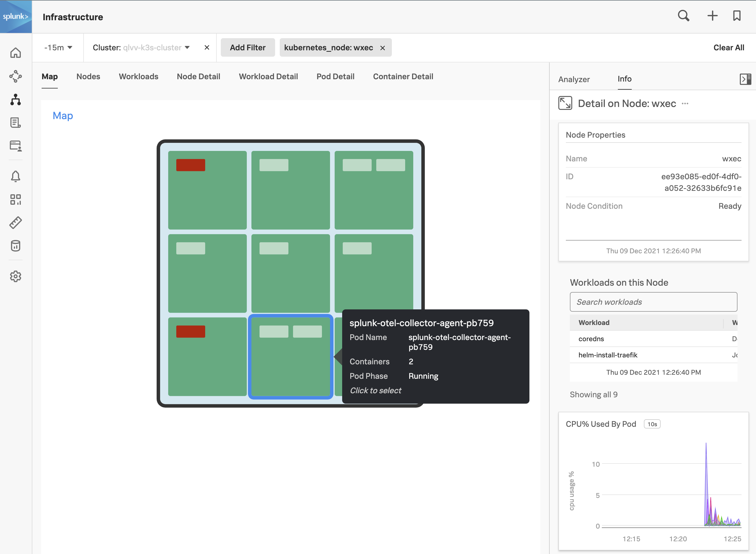Screen dimensions: 756x554
Task: Click the Add Filter button
Action: 247,48
